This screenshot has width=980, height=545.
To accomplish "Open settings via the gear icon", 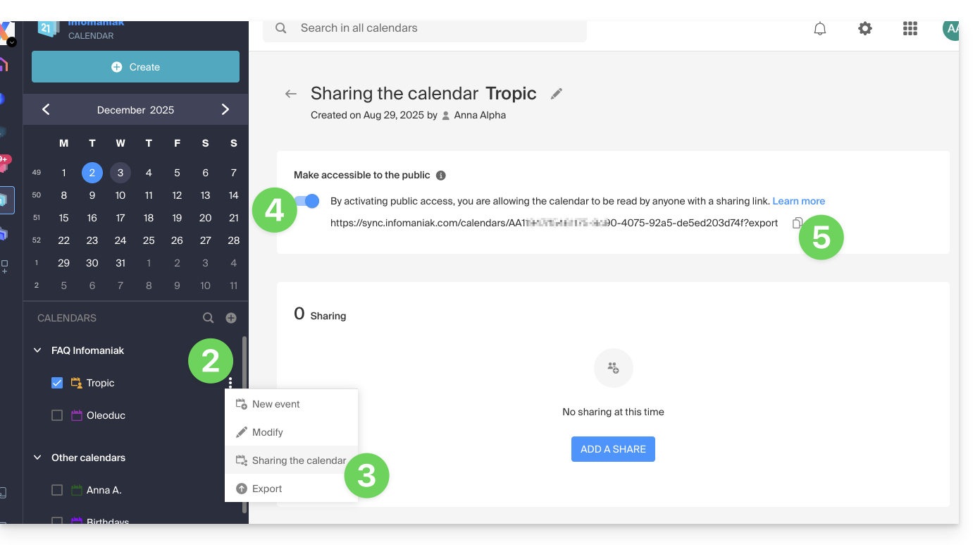I will tap(864, 29).
